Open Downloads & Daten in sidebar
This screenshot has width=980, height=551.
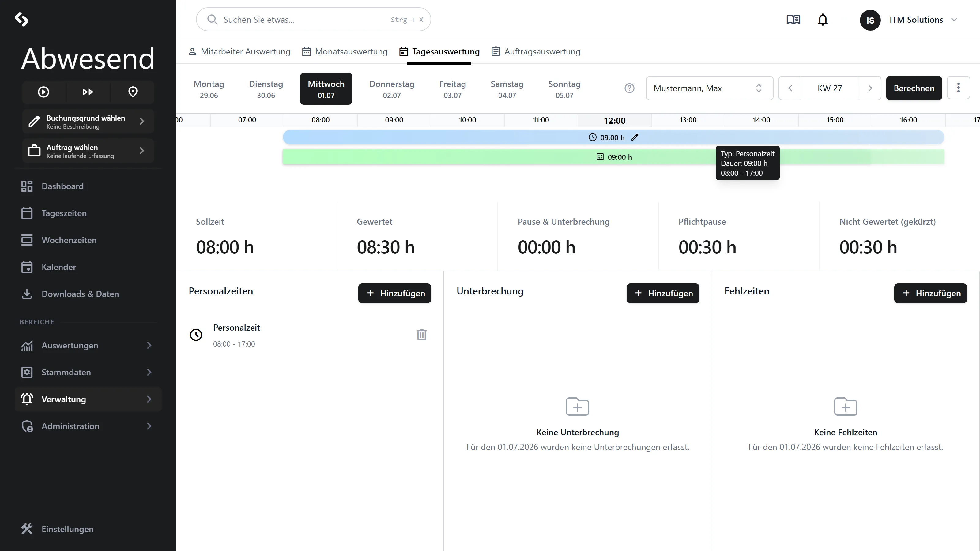tap(88, 294)
